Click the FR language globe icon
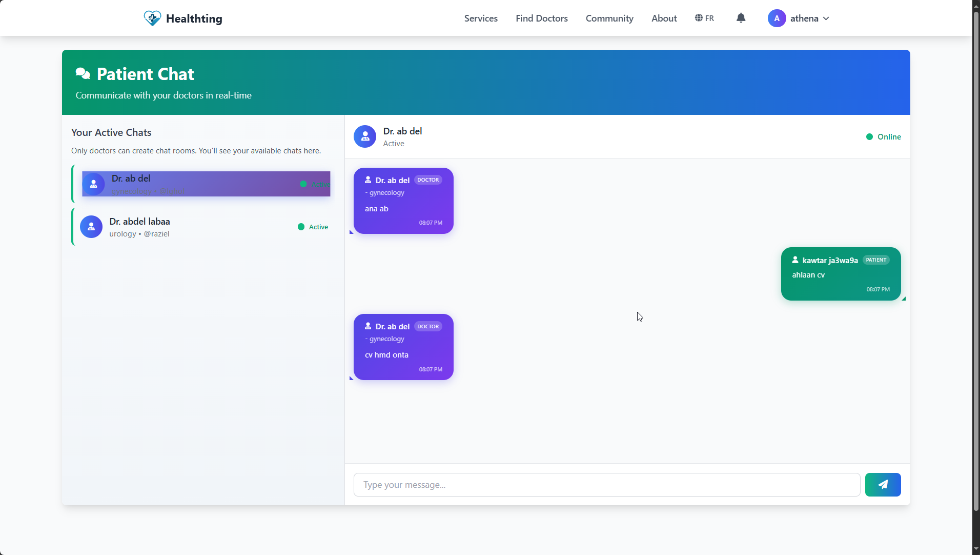 (x=699, y=18)
